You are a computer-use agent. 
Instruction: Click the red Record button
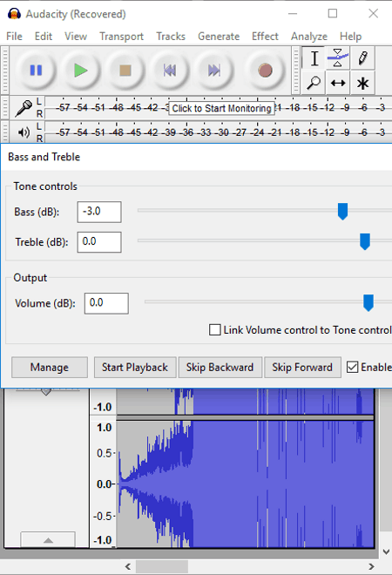pyautogui.click(x=265, y=70)
